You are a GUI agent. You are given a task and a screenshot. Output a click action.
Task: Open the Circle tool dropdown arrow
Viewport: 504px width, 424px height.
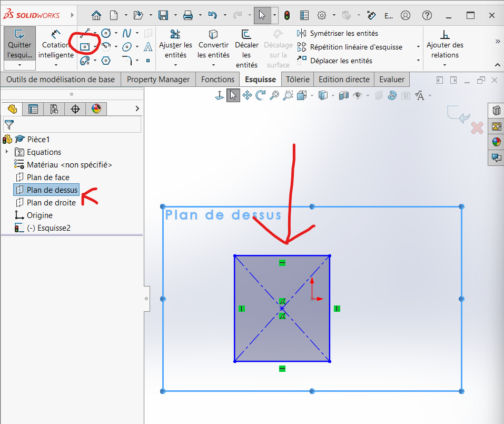pyautogui.click(x=116, y=33)
